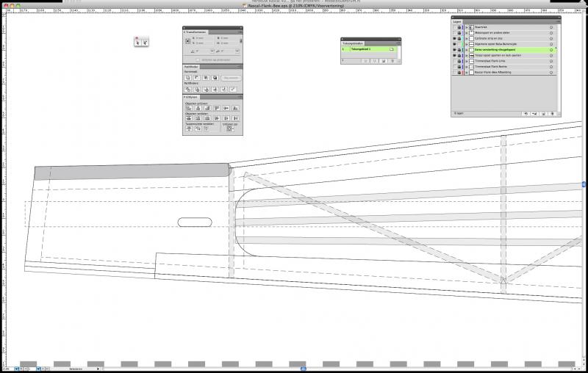The height and width of the screenshot is (373, 588).
Task: Align objects to vertical top edge
Action: coord(217,108)
